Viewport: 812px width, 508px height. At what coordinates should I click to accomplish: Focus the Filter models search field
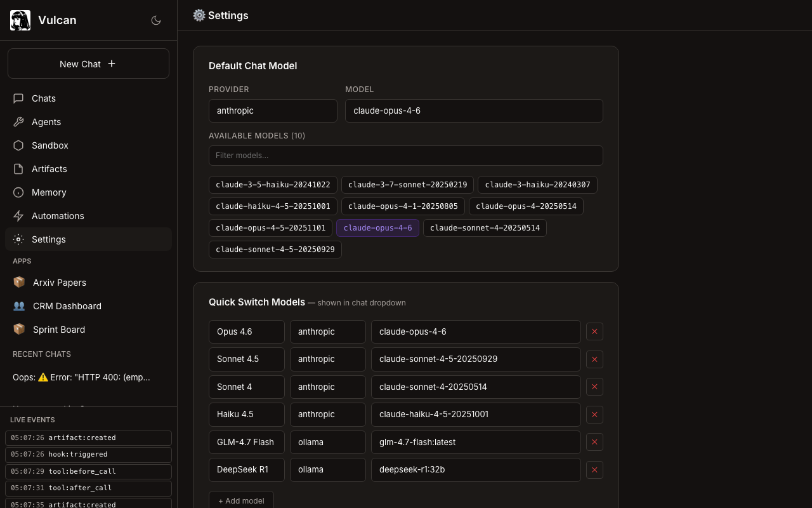[405, 156]
